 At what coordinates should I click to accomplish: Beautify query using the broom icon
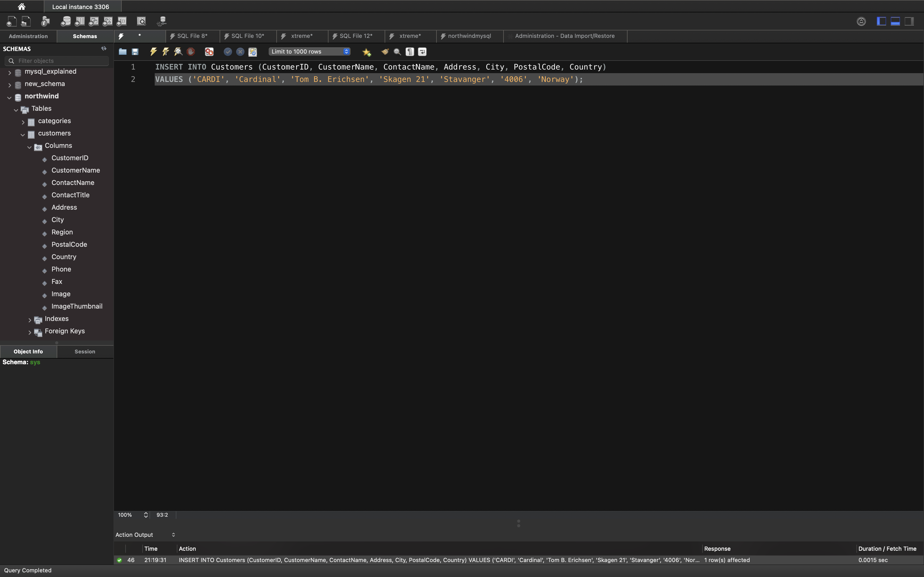point(385,52)
